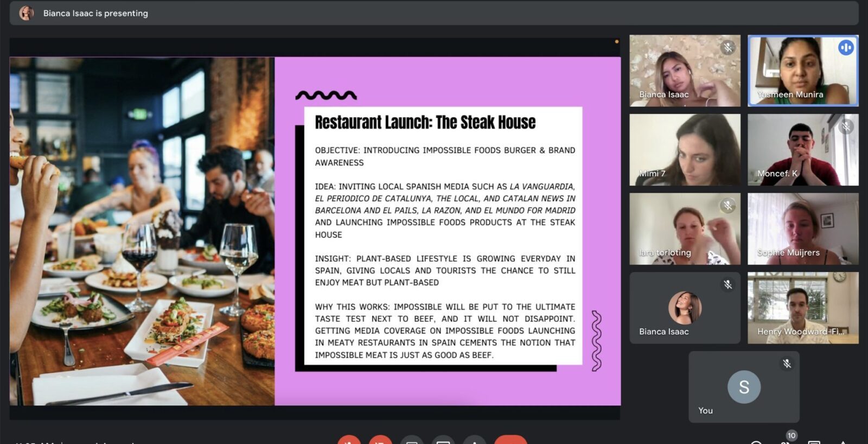Click the slide title "Restaurant Launch: The Steak House"
This screenshot has width=868, height=444.
tap(425, 122)
